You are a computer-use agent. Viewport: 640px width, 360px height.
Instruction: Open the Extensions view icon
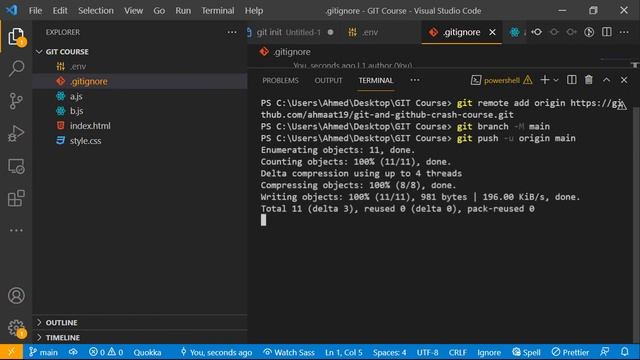coord(16,198)
